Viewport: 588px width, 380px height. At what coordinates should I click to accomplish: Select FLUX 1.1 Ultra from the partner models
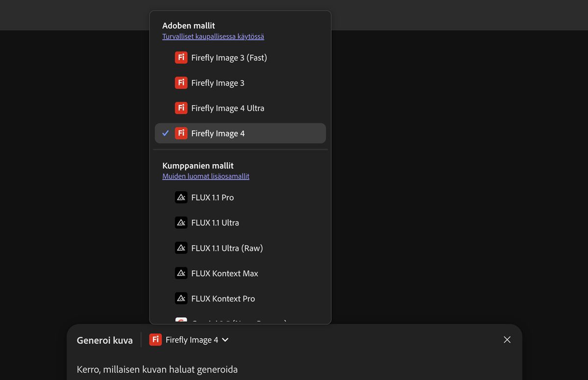(x=215, y=223)
